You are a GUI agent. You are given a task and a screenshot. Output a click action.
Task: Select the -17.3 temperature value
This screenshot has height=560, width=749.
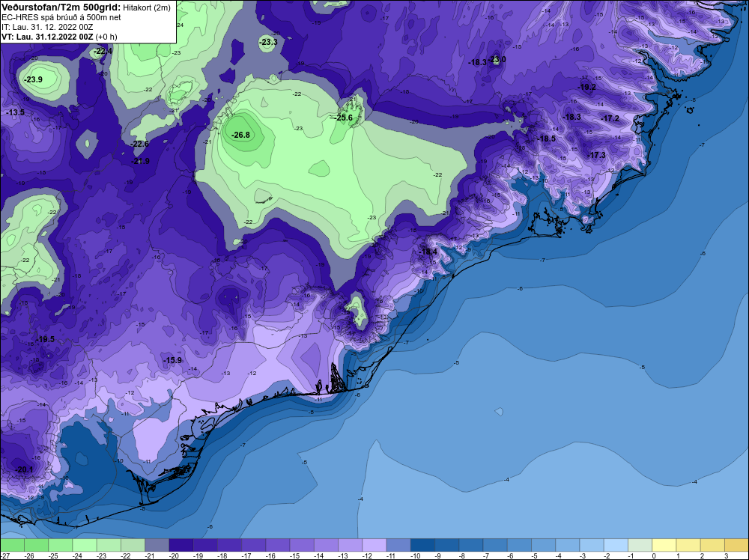point(597,155)
